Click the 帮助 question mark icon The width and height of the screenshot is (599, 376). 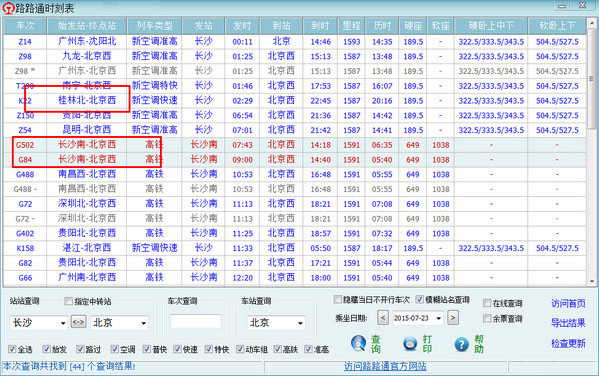pos(461,344)
